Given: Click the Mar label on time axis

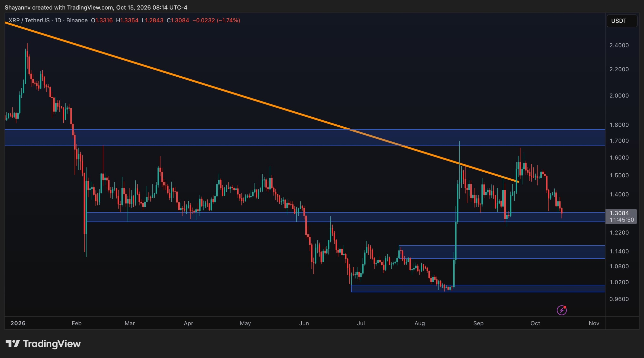Looking at the screenshot, I should click(130, 323).
